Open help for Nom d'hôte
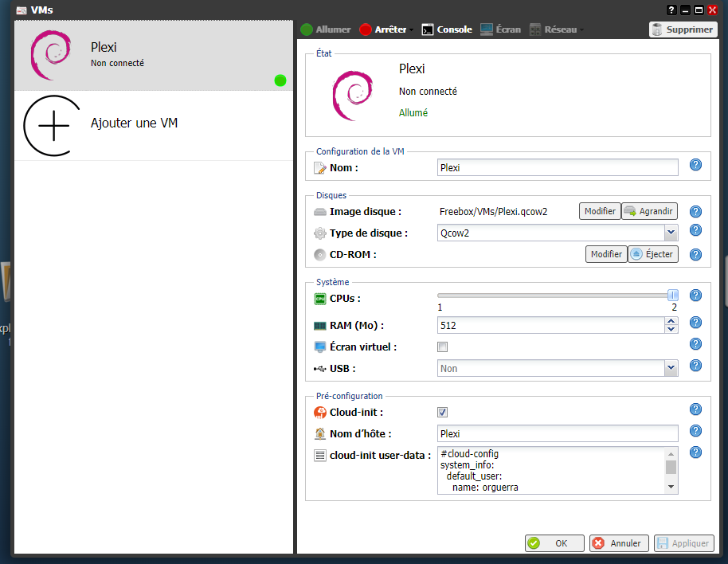The image size is (728, 564). pos(695,431)
